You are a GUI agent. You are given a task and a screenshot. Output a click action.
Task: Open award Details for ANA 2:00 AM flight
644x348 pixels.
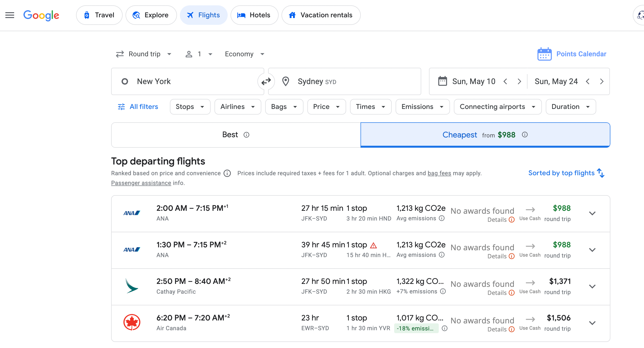point(501,220)
